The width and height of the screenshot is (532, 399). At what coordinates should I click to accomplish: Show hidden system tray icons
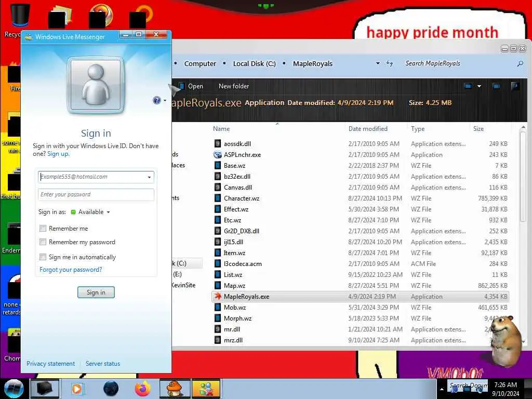point(442,389)
